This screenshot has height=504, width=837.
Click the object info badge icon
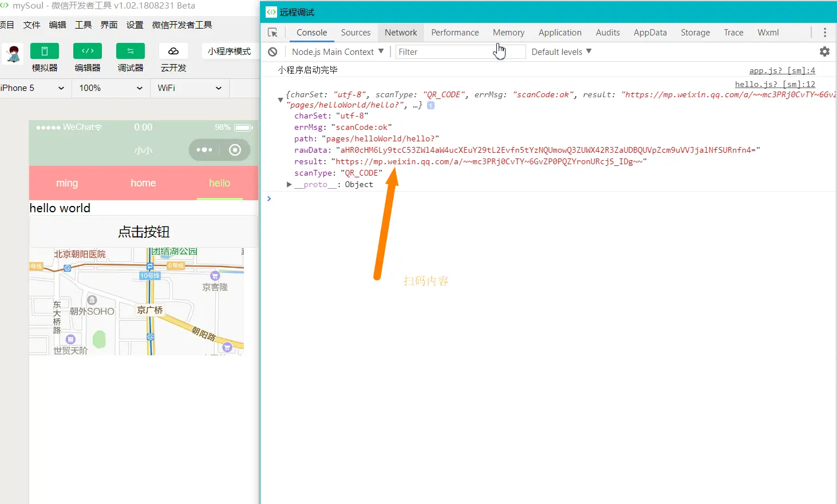pyautogui.click(x=431, y=105)
